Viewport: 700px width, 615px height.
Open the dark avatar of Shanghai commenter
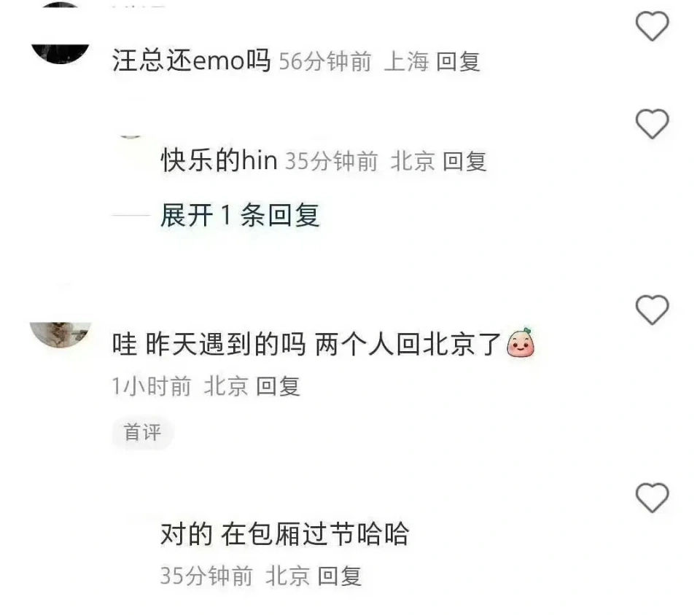pos(61,34)
